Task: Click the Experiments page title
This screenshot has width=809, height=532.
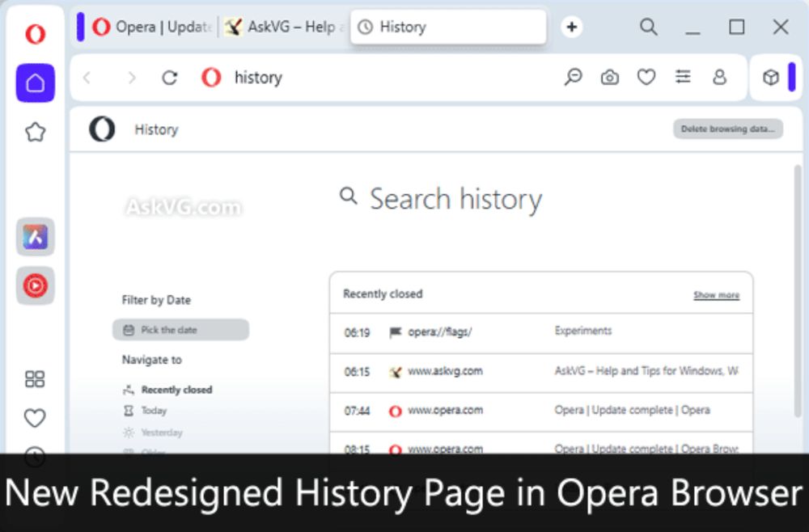Action: tap(583, 331)
